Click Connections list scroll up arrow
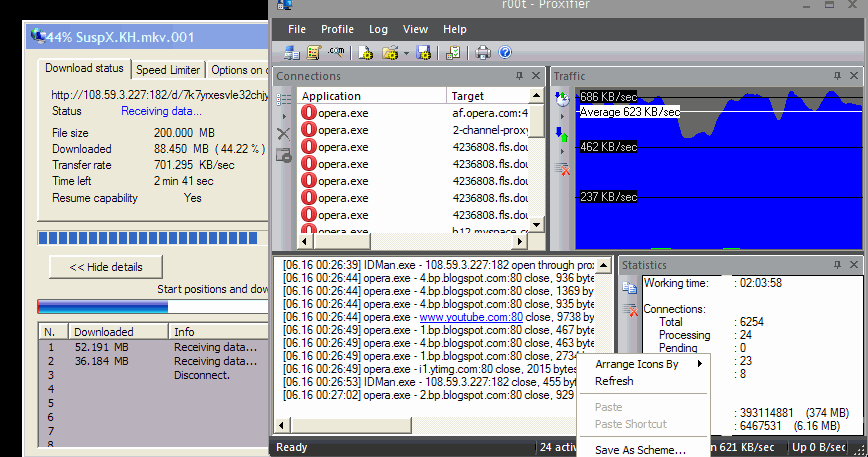 [536, 96]
